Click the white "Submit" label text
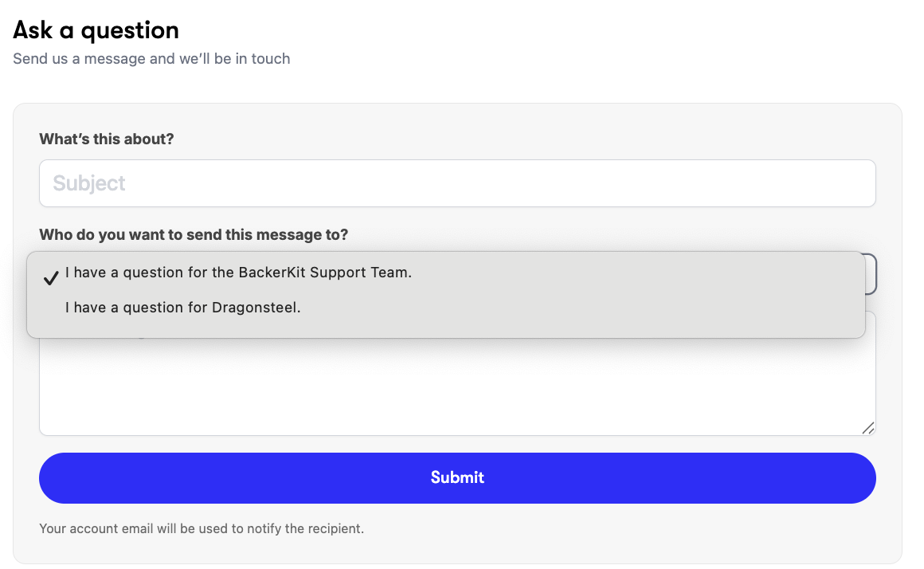The width and height of the screenshot is (924, 569). [457, 477]
